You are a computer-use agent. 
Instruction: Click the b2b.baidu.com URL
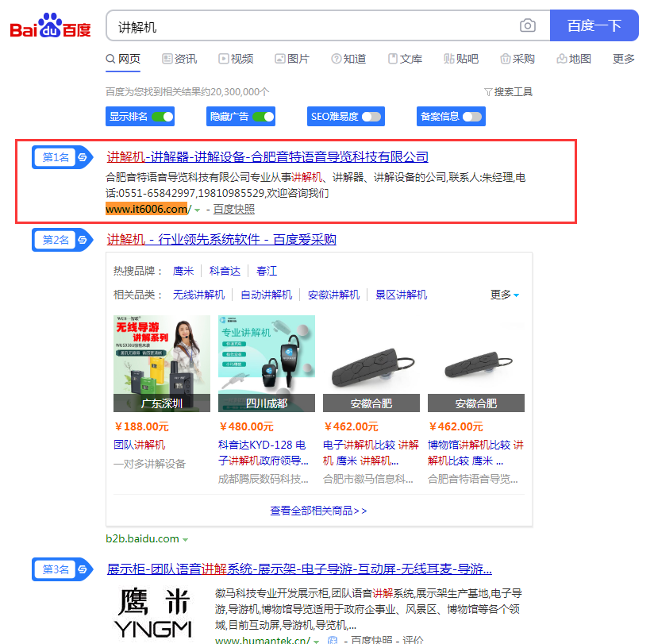[x=142, y=539]
